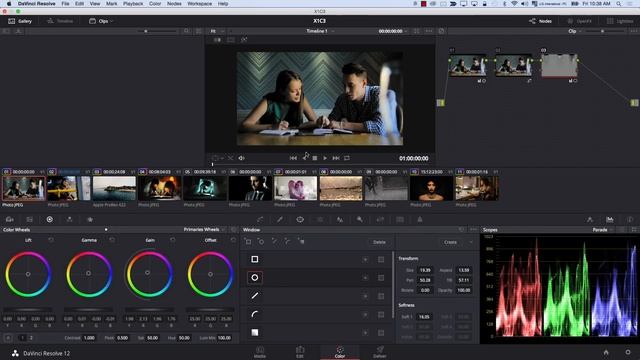The image size is (640, 360).
Task: Select the square linear window shape
Action: click(255, 259)
